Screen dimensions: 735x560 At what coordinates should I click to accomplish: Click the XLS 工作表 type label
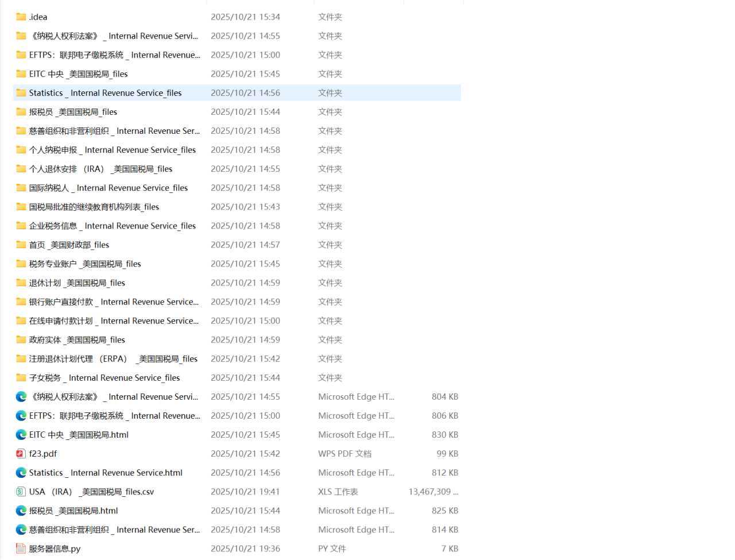pos(338,491)
